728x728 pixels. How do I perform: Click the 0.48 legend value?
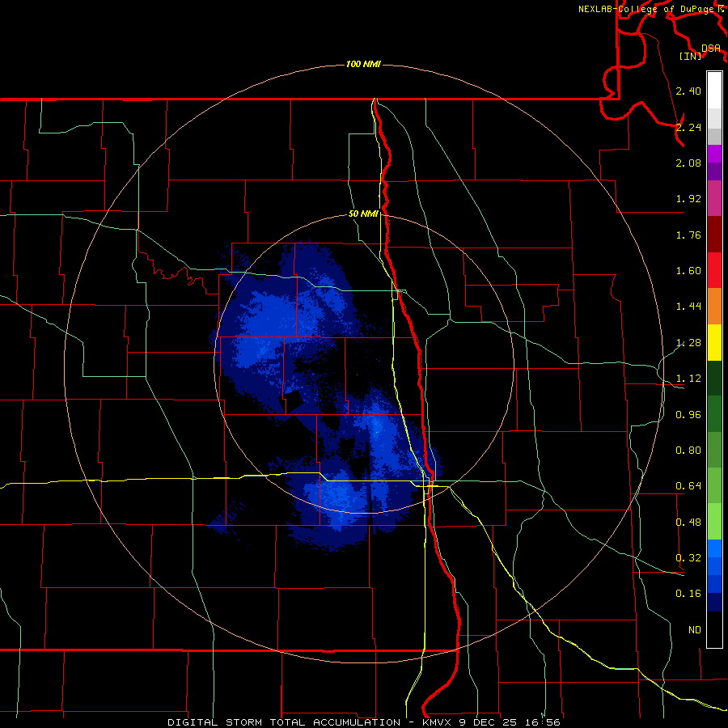[688, 523]
